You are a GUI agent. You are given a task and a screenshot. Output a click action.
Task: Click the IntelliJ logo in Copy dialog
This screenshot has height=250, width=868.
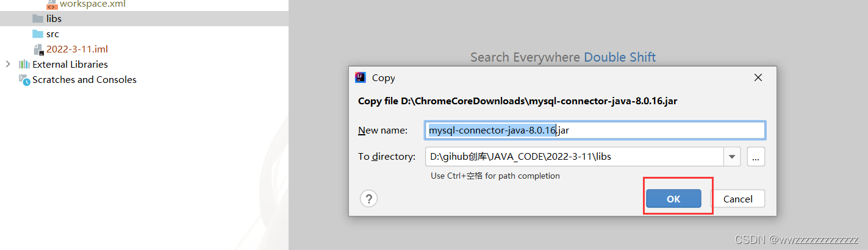(x=360, y=77)
